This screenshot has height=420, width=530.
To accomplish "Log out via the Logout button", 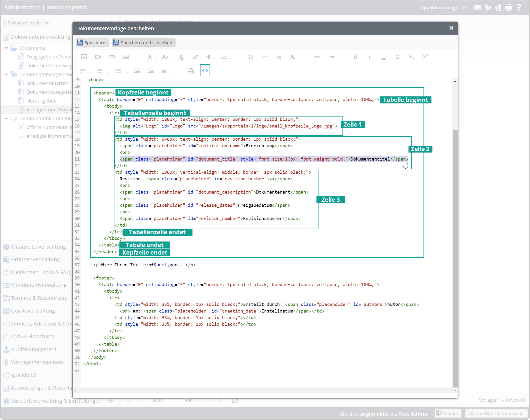I will pos(448,413).
